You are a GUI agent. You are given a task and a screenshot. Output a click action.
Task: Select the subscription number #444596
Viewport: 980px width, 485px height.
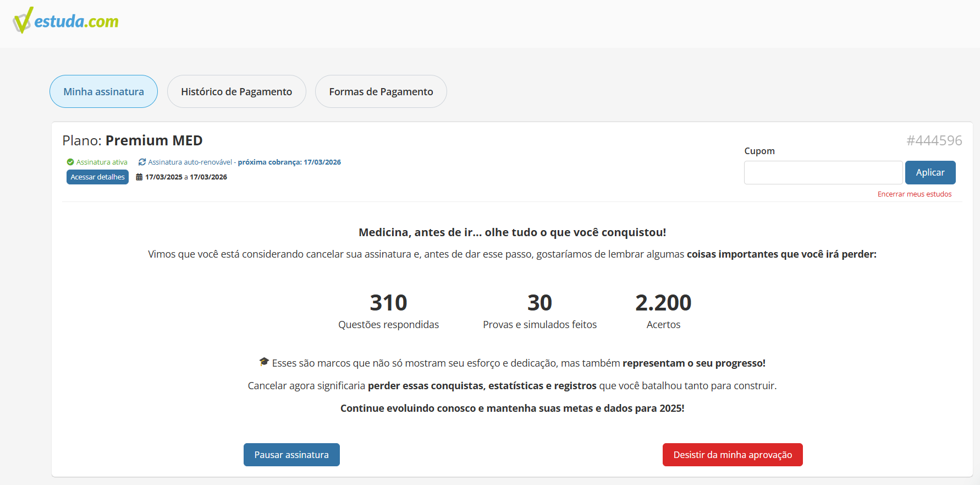pyautogui.click(x=934, y=140)
